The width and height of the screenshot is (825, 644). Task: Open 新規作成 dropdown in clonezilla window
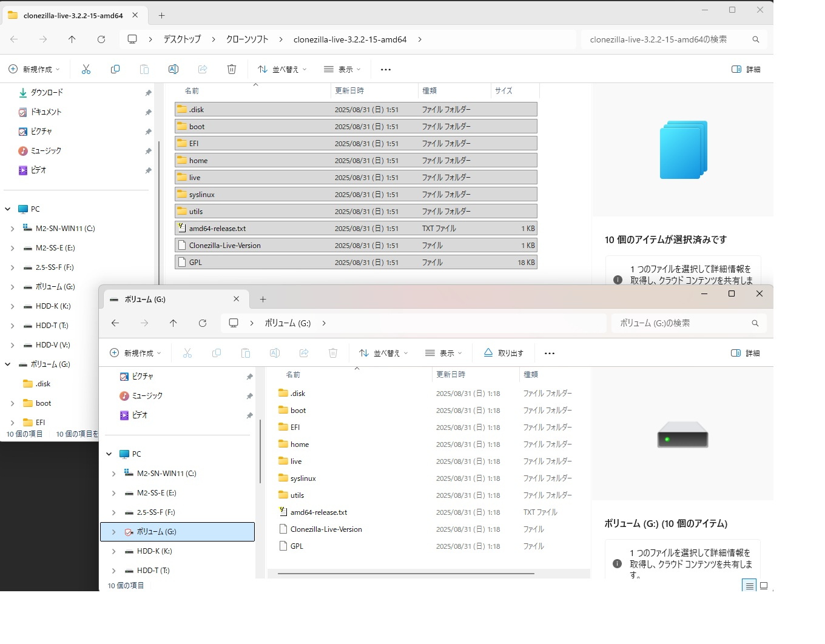point(35,70)
